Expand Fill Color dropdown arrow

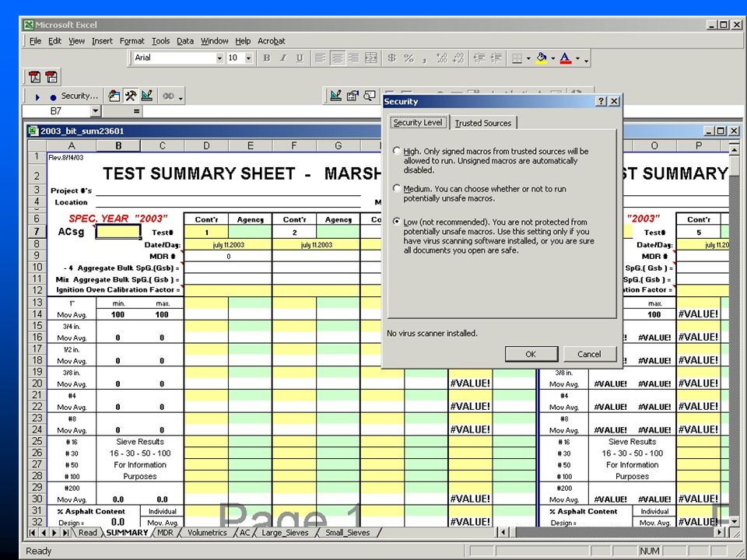tap(553, 58)
